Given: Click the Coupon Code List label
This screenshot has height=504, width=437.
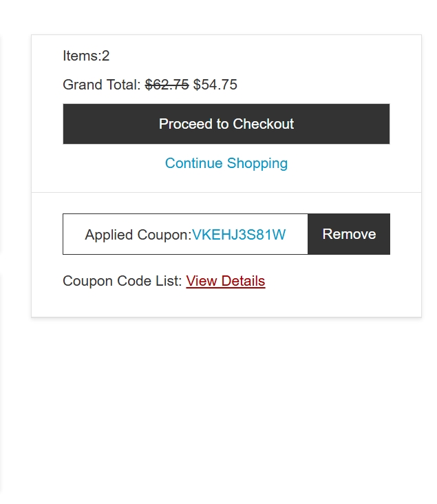Looking at the screenshot, I should pos(122,281).
